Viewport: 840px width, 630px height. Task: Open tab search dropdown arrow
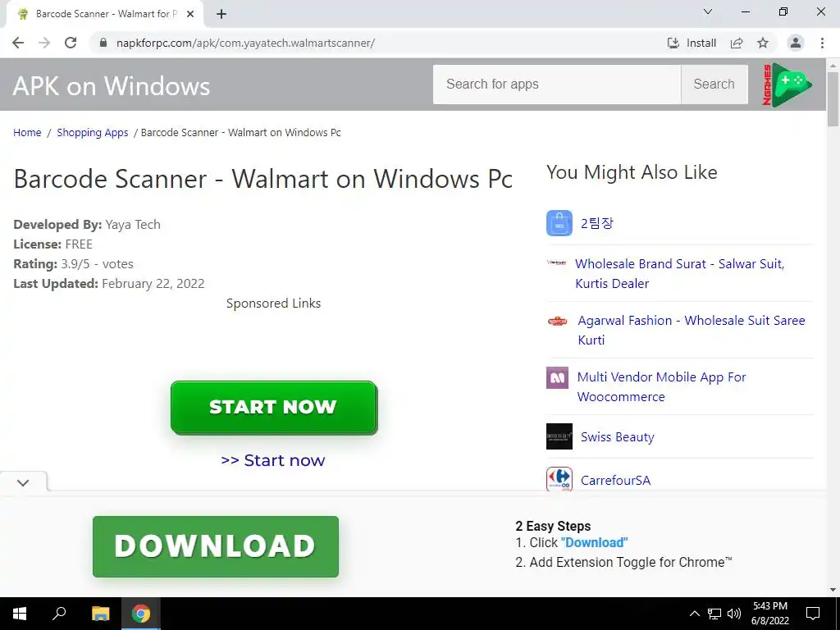point(708,11)
